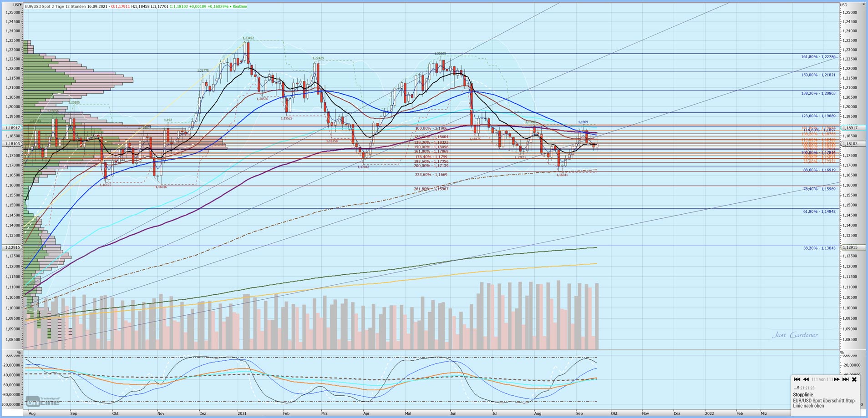The image size is (868, 418).
Task: Click the 261,80% - 1,15967 extension label
Action: pos(431,189)
